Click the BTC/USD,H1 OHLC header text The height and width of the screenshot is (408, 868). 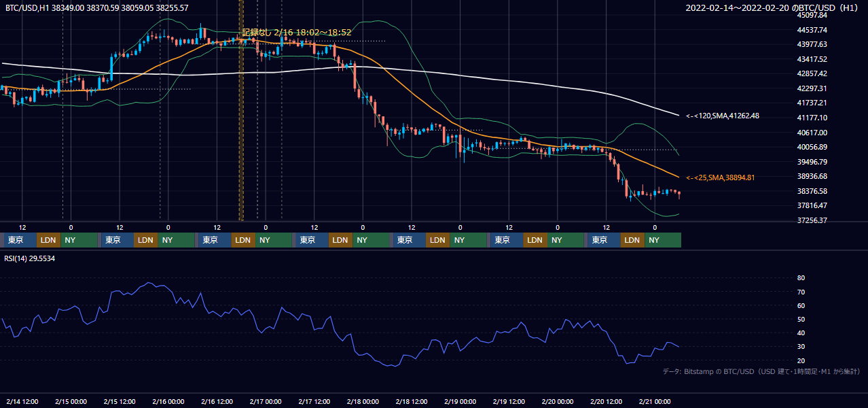click(x=97, y=7)
